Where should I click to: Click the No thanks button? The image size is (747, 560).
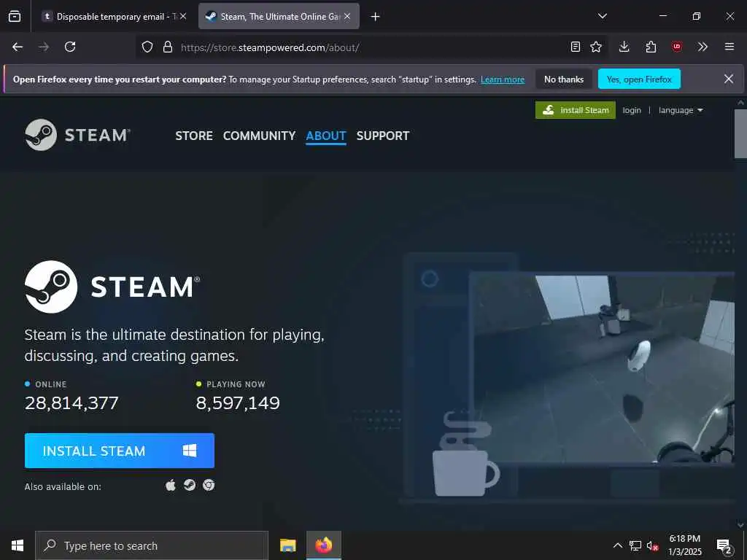[x=564, y=79]
